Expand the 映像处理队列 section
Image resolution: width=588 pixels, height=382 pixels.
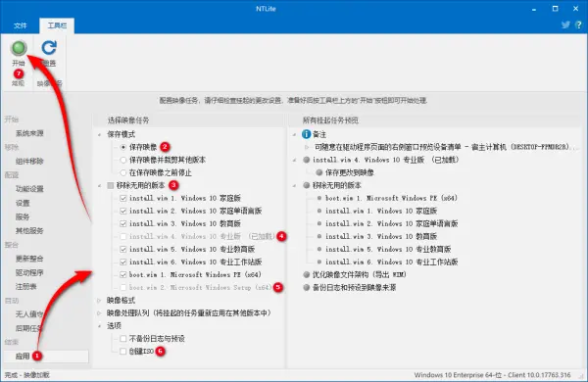click(99, 313)
